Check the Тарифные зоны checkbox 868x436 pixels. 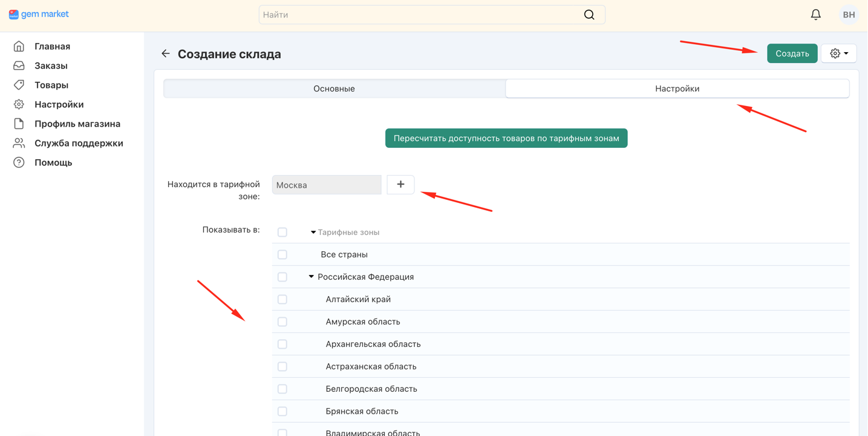click(x=282, y=233)
